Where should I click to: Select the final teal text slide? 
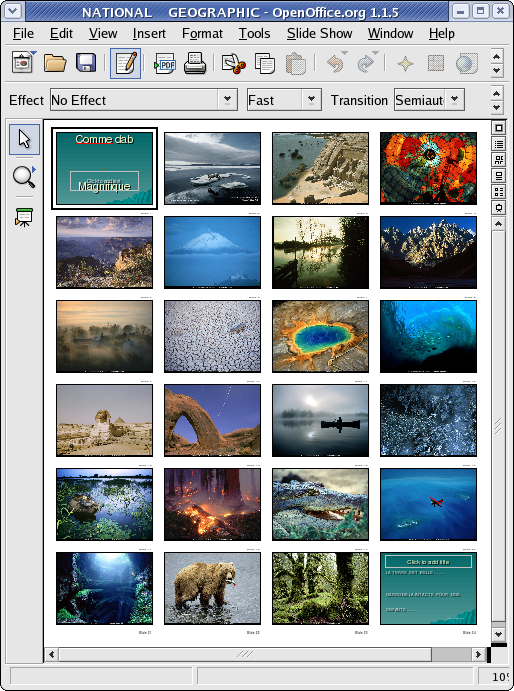(x=428, y=588)
